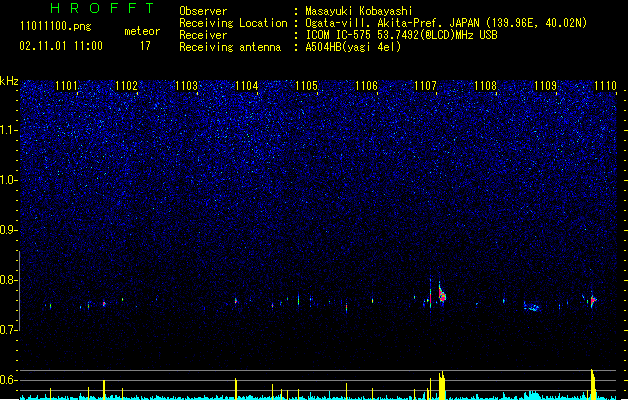
Task: Click the date stamp 02.11.01 11:00
Action: [61, 46]
